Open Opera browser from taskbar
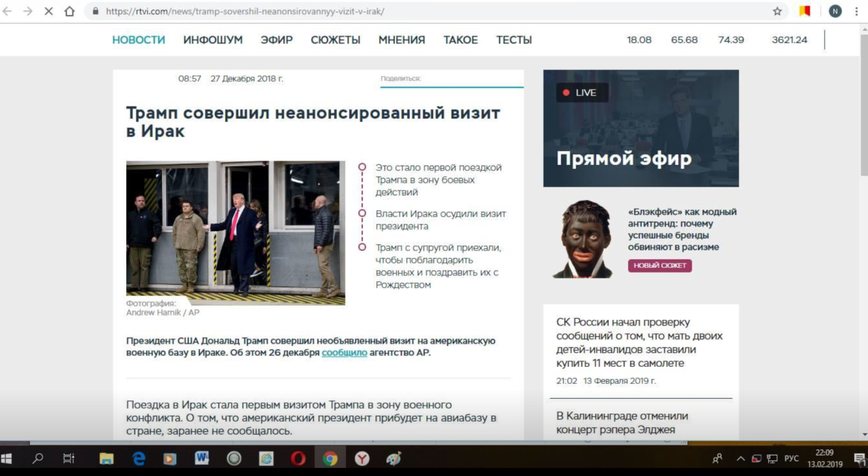This screenshot has height=476, width=868. click(x=298, y=459)
